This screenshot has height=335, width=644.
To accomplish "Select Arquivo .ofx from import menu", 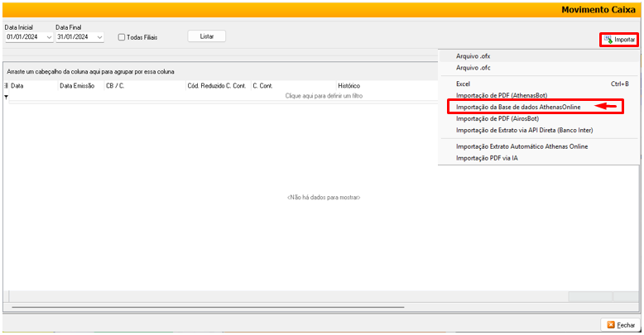I will [473, 56].
